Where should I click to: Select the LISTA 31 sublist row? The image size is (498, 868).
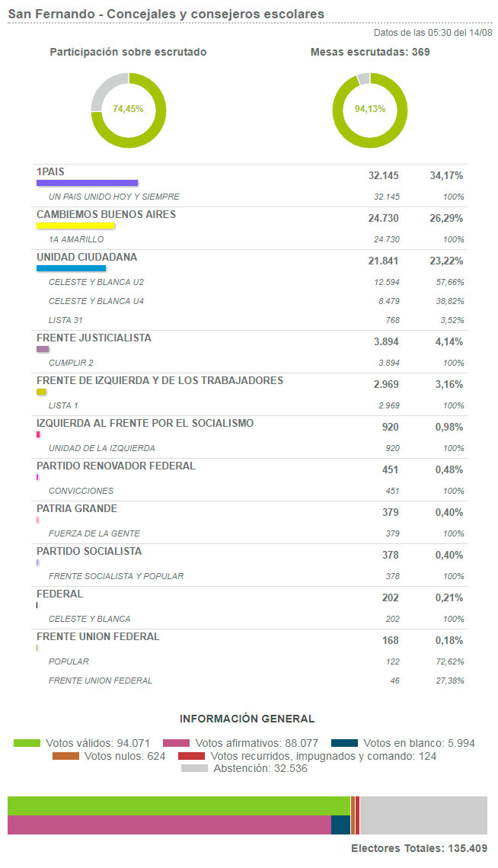pyautogui.click(x=65, y=320)
